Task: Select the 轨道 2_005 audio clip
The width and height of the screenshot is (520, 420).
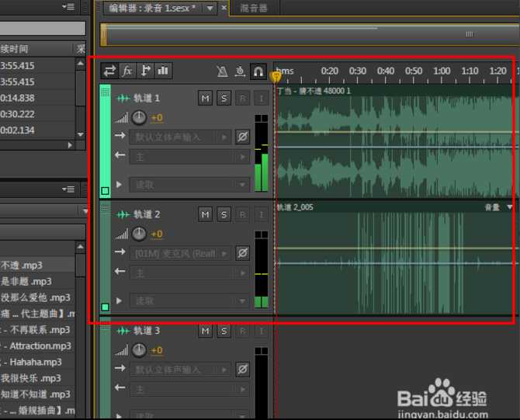Action: (394, 258)
